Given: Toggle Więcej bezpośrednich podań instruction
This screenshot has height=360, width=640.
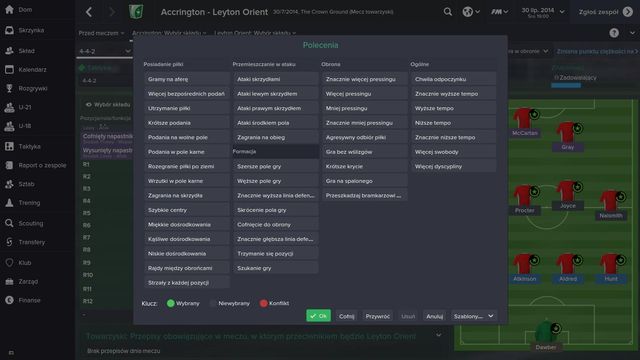Looking at the screenshot, I should click(187, 93).
